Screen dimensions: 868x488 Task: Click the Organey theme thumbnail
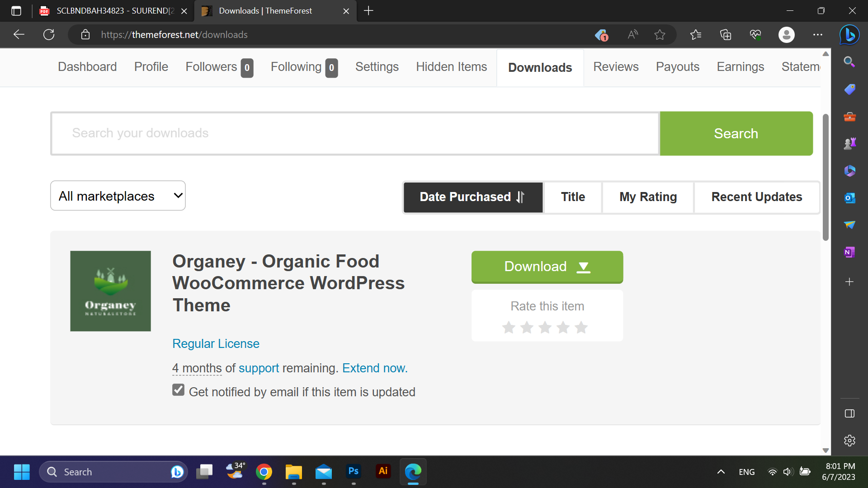click(x=110, y=291)
